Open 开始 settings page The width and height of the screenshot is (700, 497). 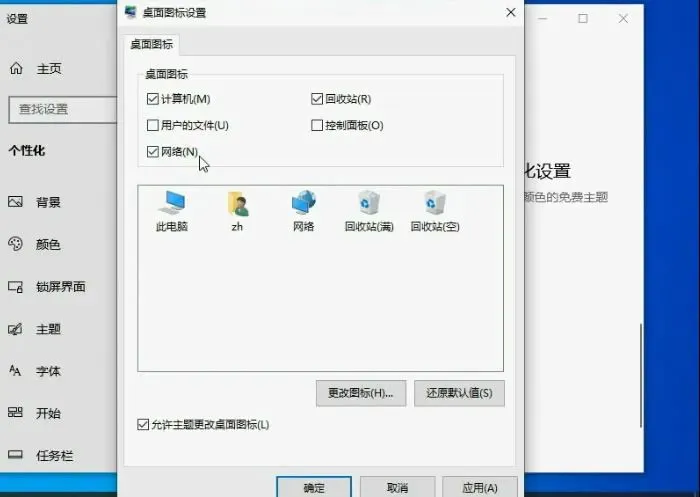click(48, 413)
